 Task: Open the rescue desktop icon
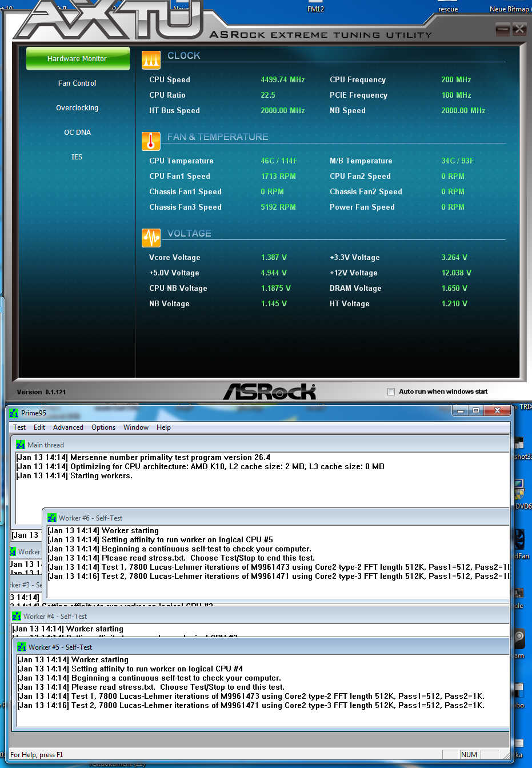(x=448, y=9)
